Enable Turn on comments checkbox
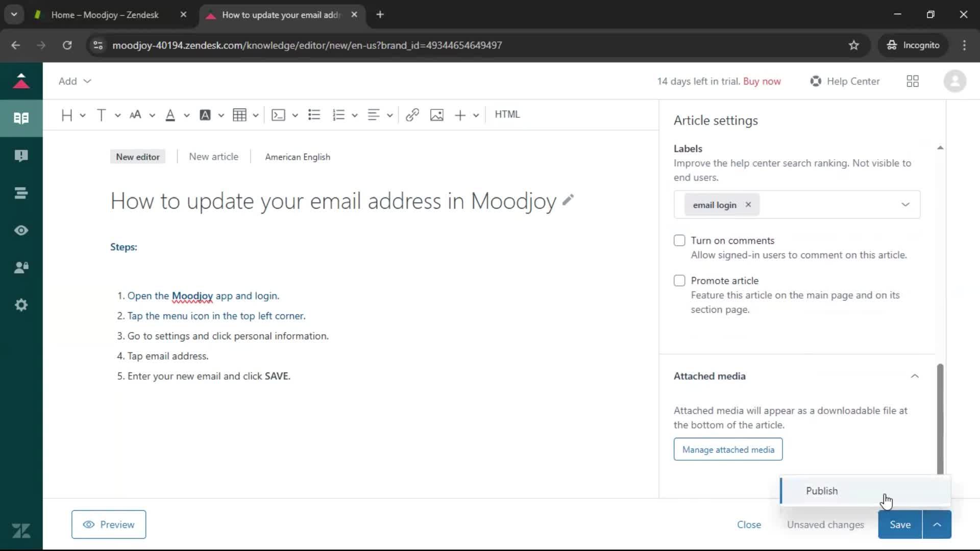 click(679, 240)
